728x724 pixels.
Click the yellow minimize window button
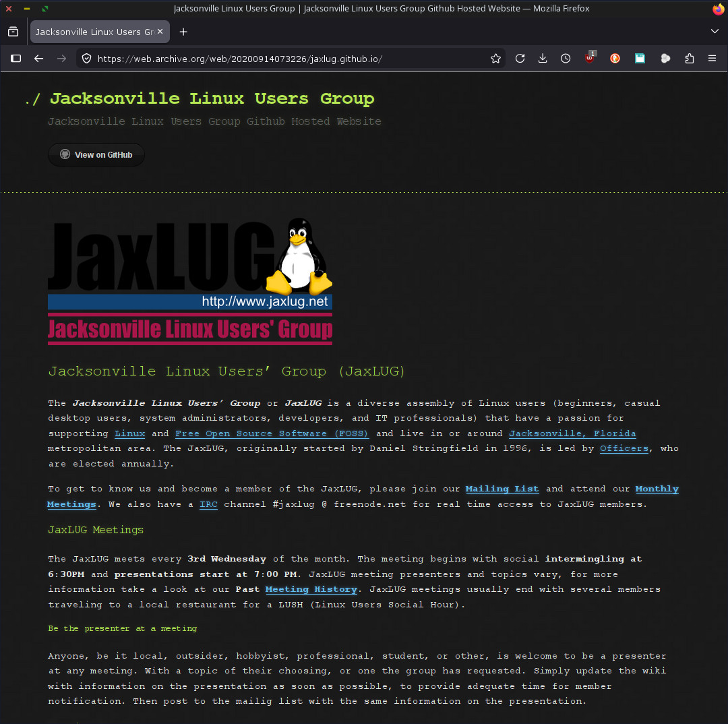(x=26, y=8)
